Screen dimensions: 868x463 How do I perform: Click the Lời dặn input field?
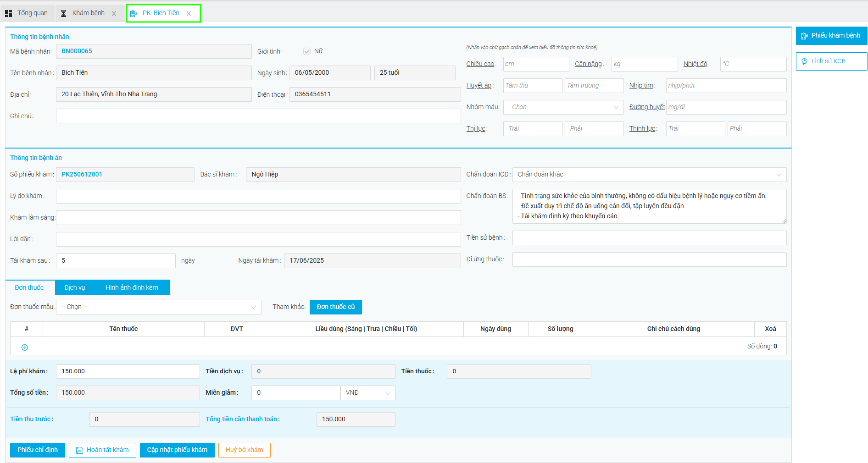tap(258, 239)
